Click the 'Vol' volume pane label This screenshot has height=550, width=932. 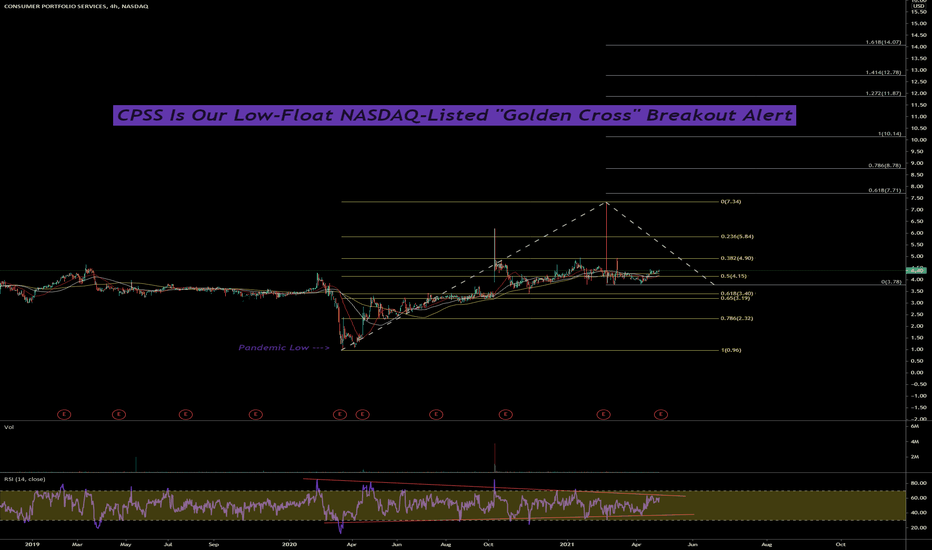tap(9, 427)
